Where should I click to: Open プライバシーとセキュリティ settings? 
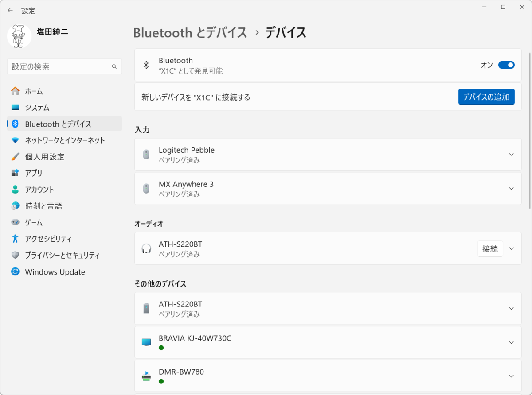point(15,255)
